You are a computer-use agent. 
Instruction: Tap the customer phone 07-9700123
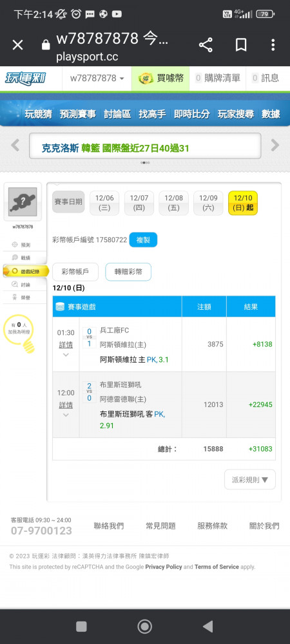[x=41, y=531]
